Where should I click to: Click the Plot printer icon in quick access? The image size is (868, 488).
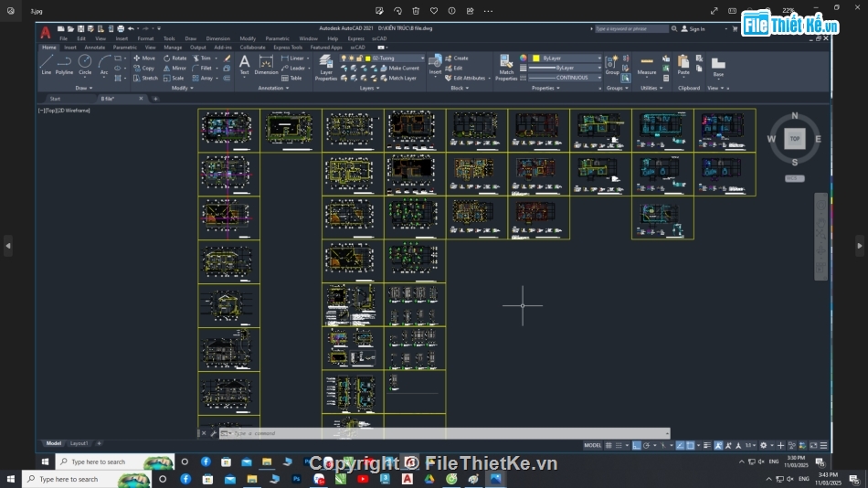point(120,29)
